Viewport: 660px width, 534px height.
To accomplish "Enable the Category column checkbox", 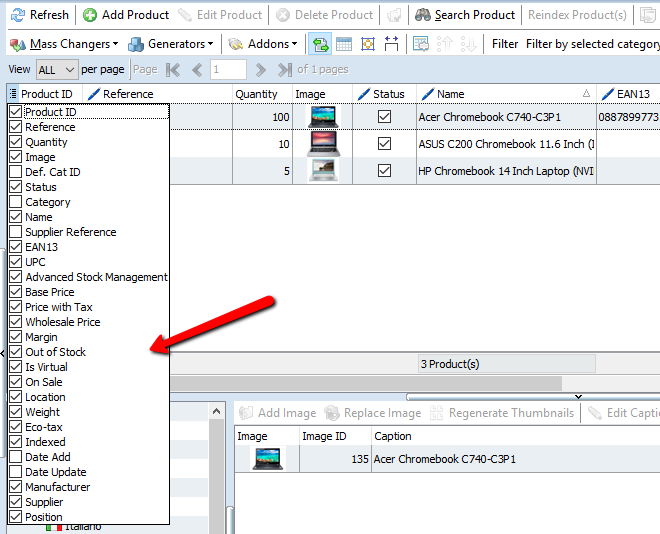I will (x=15, y=202).
